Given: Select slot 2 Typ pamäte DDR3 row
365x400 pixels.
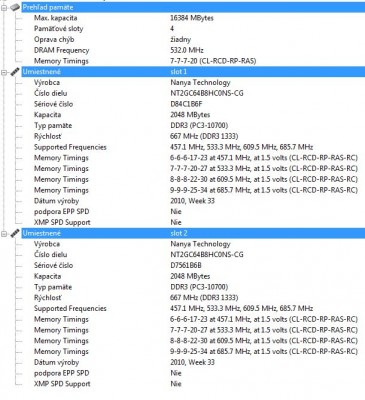Looking at the screenshot, I should [193, 287].
